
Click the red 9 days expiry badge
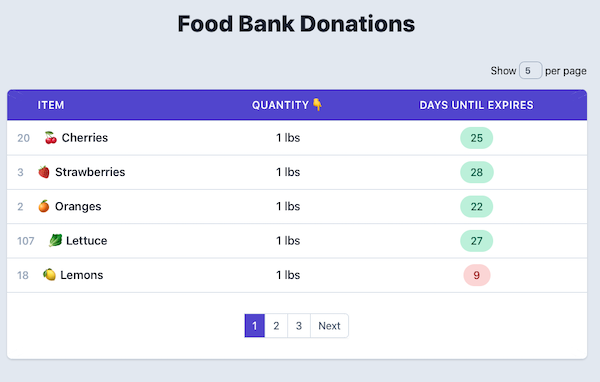coord(477,275)
